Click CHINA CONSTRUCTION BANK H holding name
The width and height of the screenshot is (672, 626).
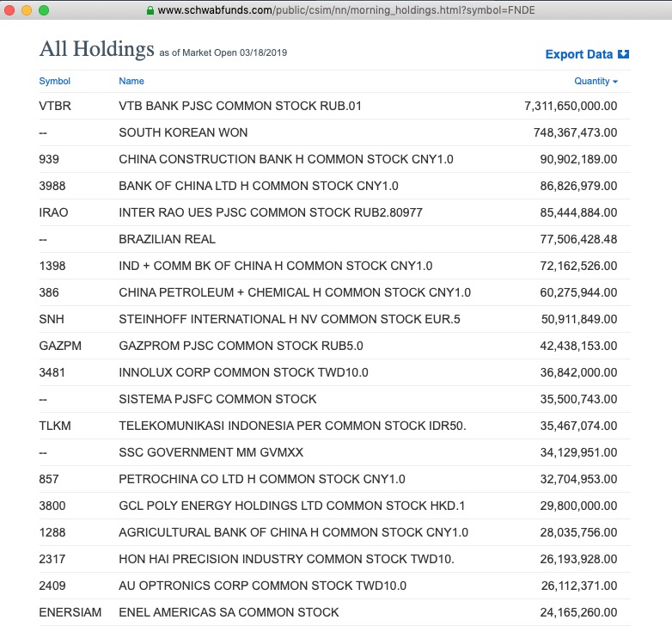point(286,159)
